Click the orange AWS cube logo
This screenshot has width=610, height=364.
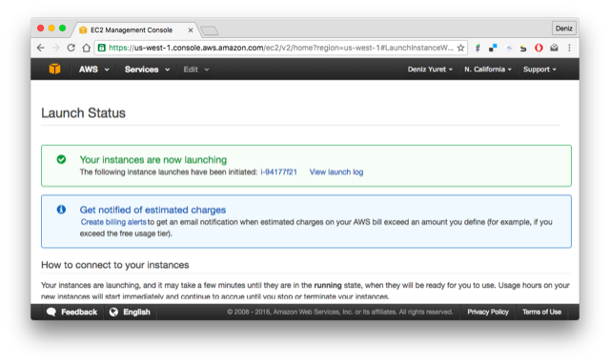(55, 69)
